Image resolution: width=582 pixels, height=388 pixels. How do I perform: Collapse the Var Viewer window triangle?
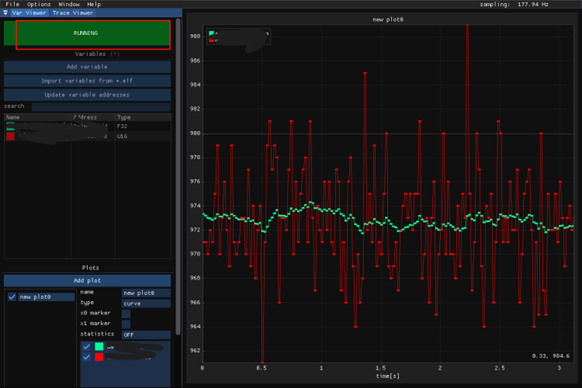(6, 13)
